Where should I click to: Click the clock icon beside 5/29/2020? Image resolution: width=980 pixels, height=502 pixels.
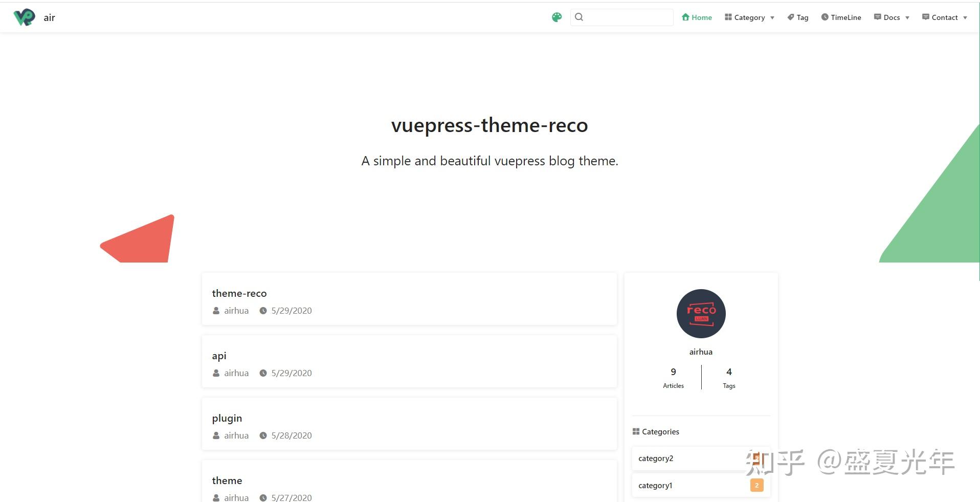pos(263,311)
